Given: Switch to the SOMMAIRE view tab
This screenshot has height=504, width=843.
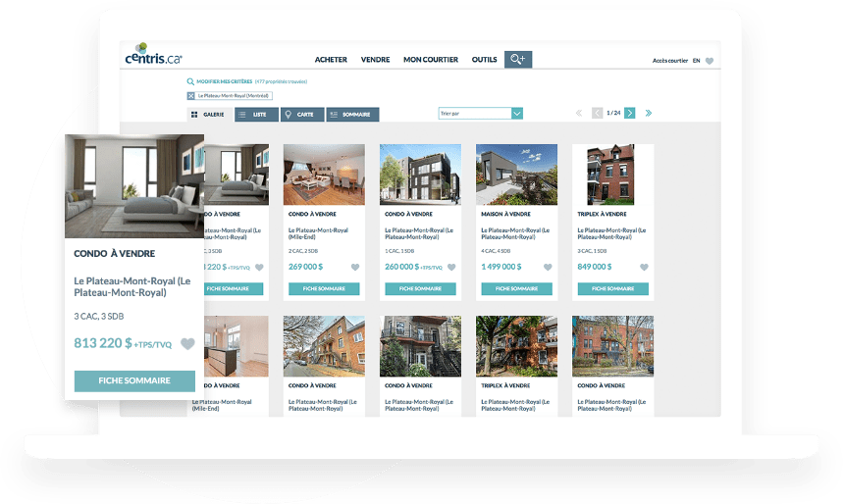Looking at the screenshot, I should [x=352, y=115].
